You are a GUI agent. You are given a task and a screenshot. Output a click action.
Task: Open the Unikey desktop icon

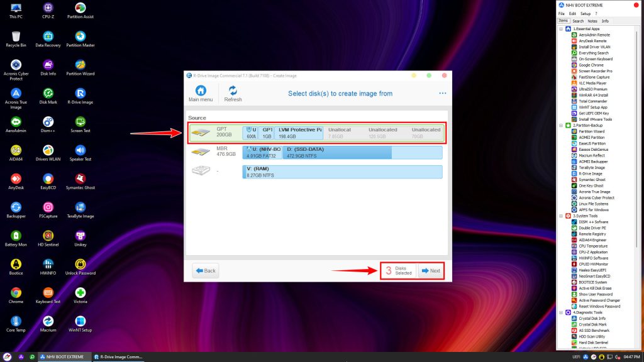tap(80, 238)
